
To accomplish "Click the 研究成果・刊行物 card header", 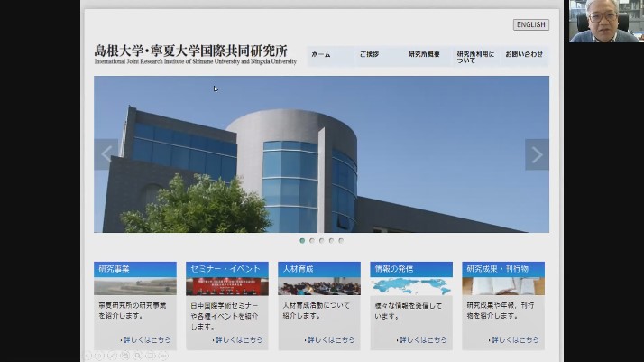I will tap(503, 269).
